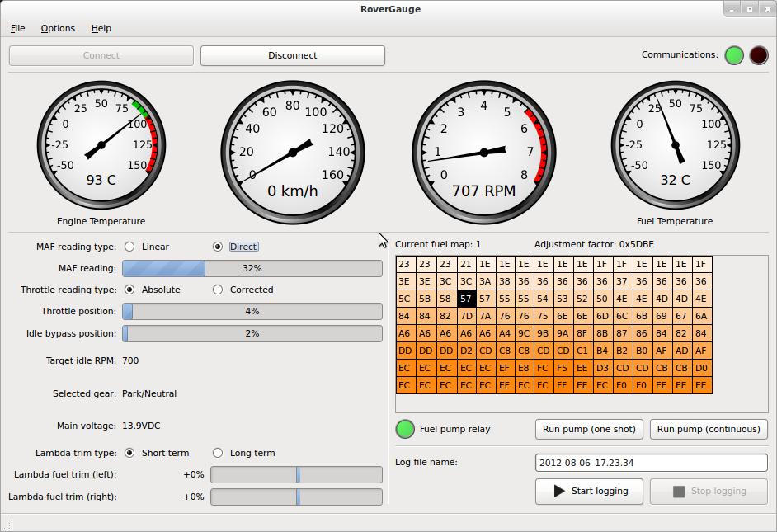Click Run pump (continuous)
777x532 pixels.
(x=709, y=429)
